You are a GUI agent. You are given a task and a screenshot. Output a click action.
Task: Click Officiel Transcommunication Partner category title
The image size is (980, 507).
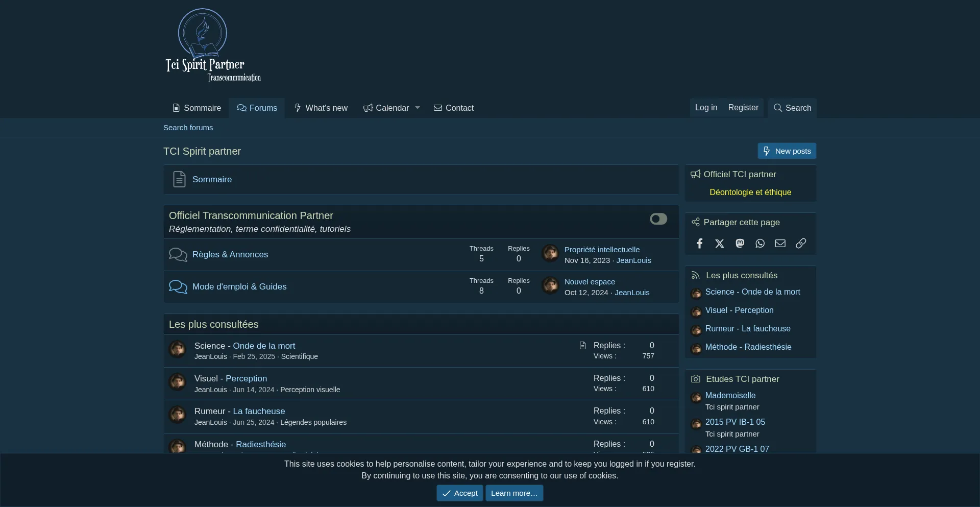point(251,216)
